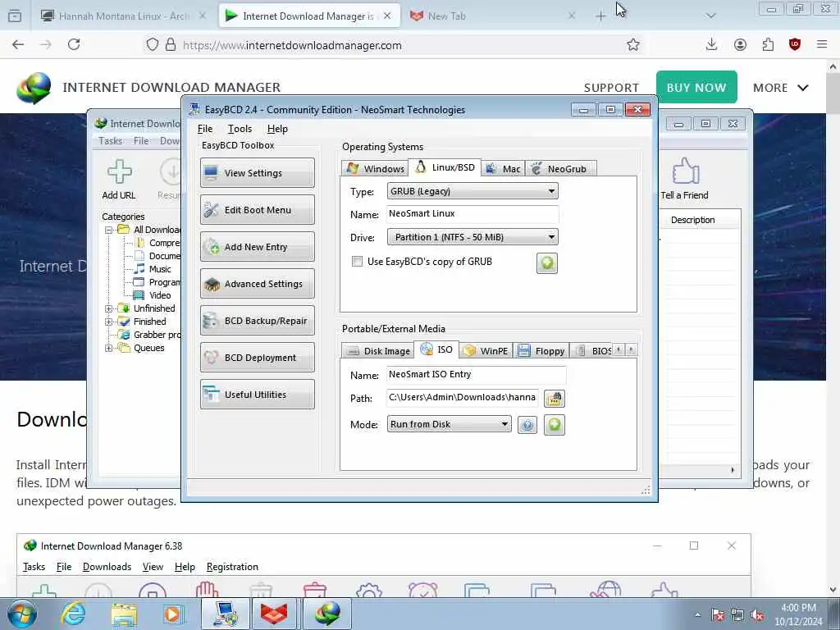
Task: Open the Type dropdown showing GRUB (Legacy)
Action: tap(472, 191)
